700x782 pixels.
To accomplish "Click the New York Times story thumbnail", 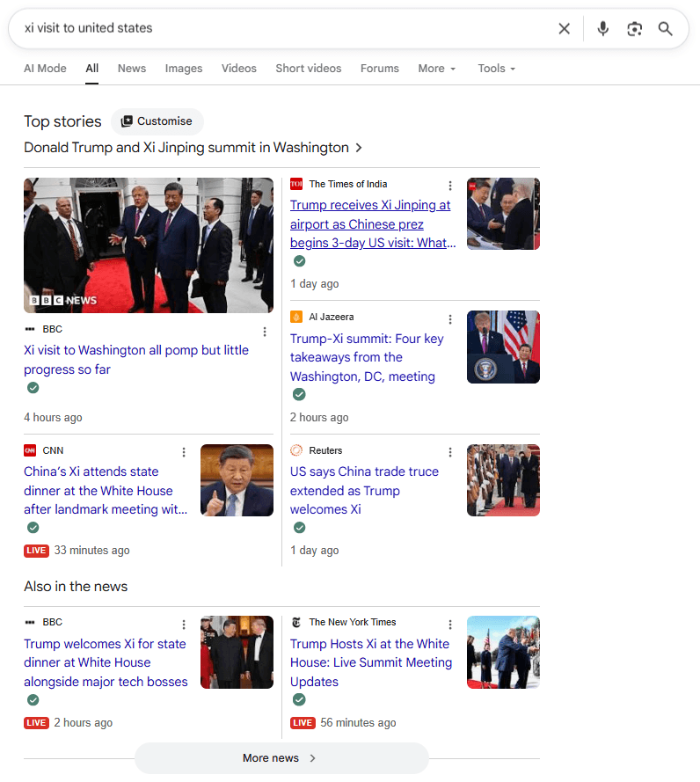I will tap(503, 653).
